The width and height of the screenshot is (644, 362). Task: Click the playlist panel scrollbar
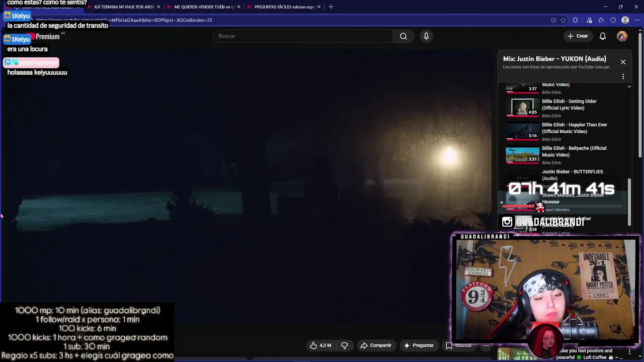pos(629,201)
